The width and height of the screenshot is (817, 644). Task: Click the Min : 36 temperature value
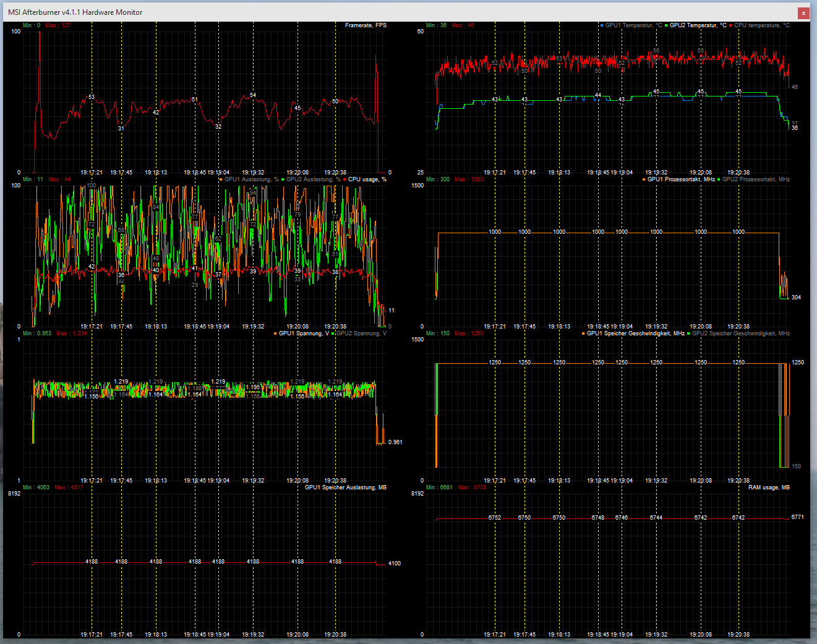point(436,25)
